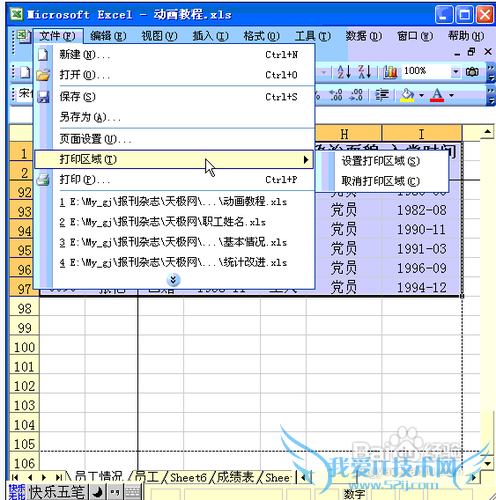Click the Excel workbook icon in menu bar

coord(23,36)
